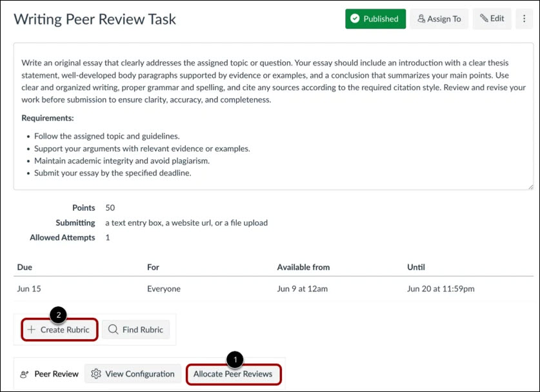Image resolution: width=540 pixels, height=392 pixels.
Task: Click the Points label
Action: point(84,208)
